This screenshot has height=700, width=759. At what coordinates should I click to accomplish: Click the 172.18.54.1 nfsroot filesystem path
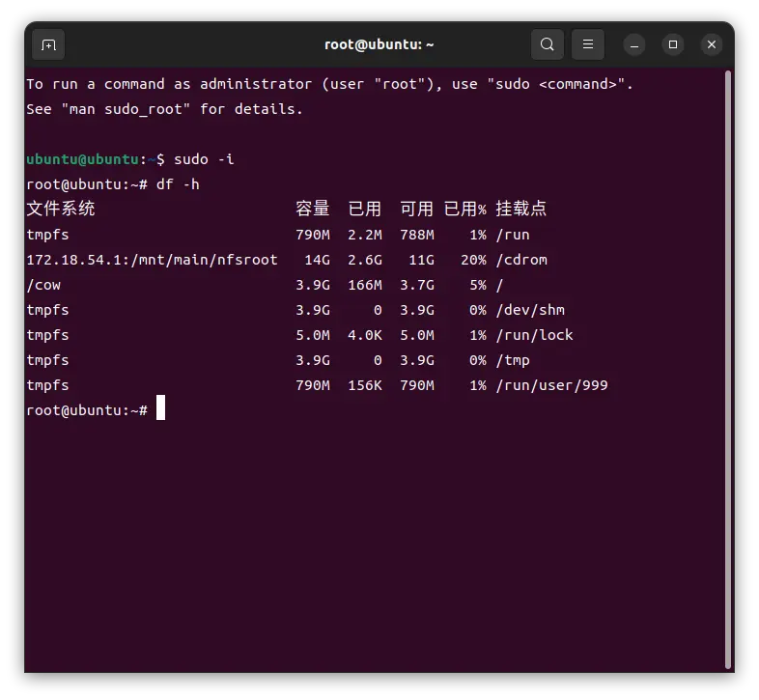(x=152, y=260)
